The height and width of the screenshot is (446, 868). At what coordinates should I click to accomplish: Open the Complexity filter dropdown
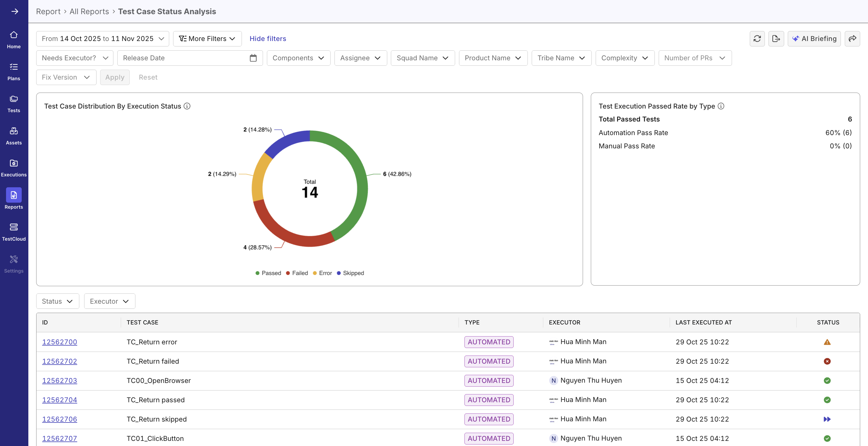pyautogui.click(x=624, y=58)
